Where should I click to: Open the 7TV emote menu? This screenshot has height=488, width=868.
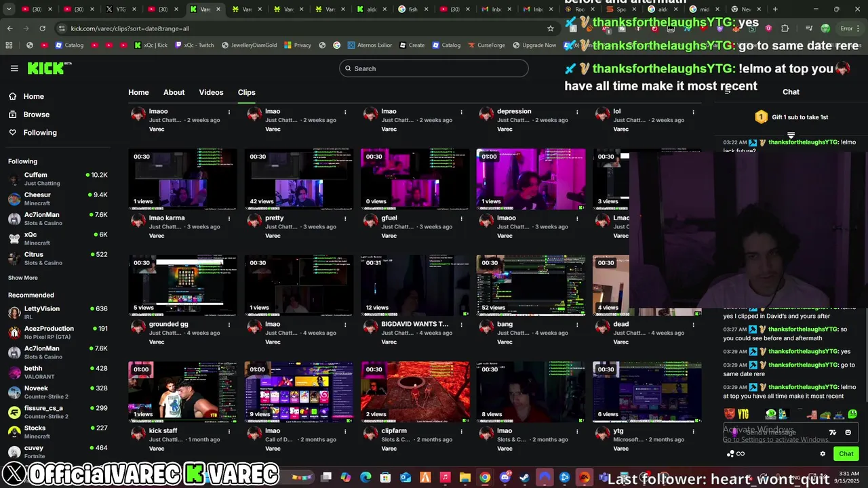coord(833,432)
